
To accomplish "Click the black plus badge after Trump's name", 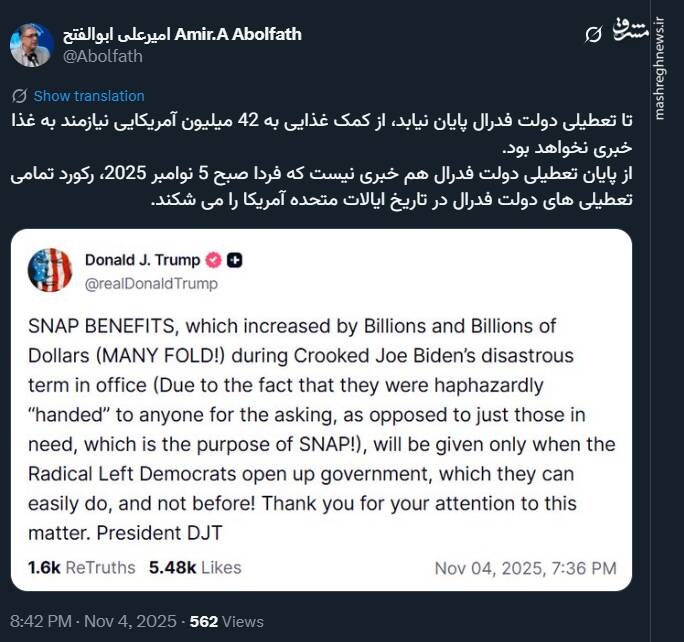I will [235, 261].
